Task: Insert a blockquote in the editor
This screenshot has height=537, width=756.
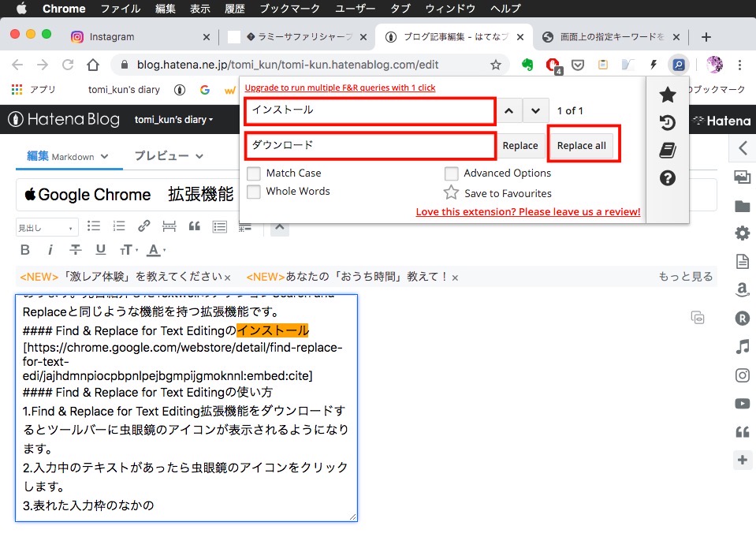Action: point(194,226)
